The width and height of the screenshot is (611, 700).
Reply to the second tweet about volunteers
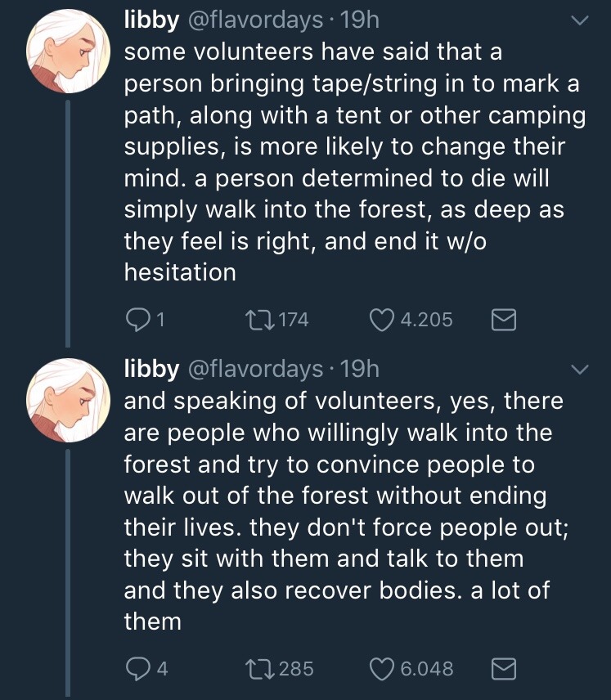pyautogui.click(x=137, y=669)
